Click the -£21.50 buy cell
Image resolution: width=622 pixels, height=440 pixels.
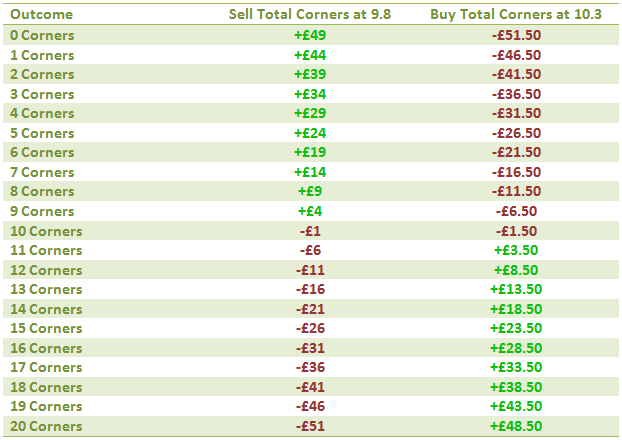(516, 152)
